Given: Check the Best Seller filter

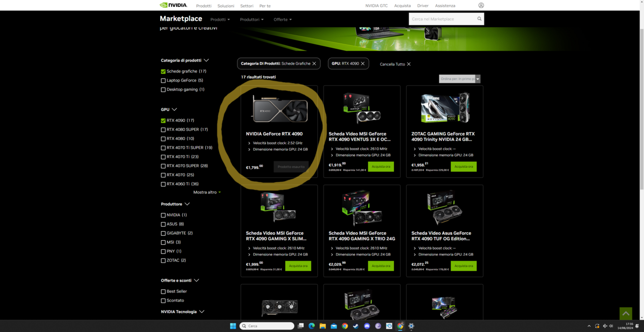Looking at the screenshot, I should [163, 292].
